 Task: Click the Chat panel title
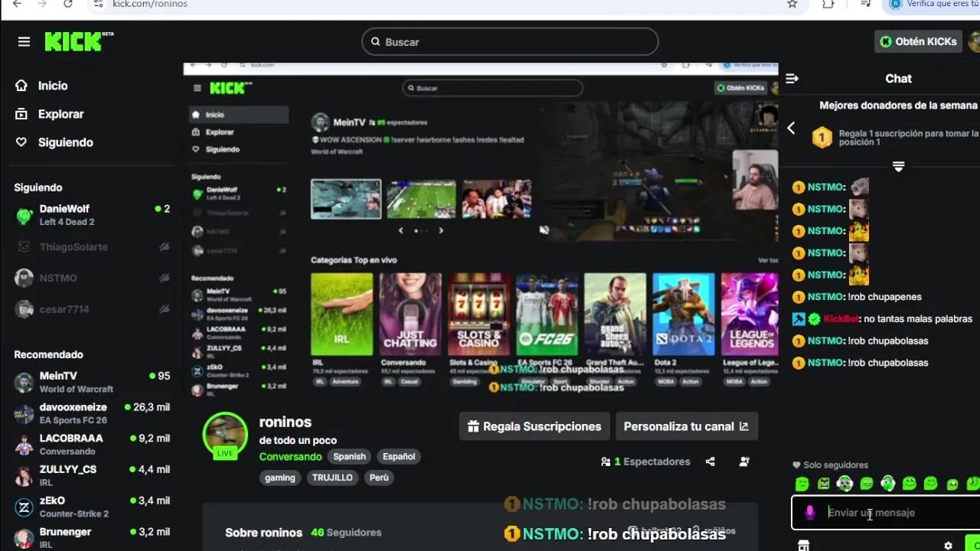click(x=898, y=79)
